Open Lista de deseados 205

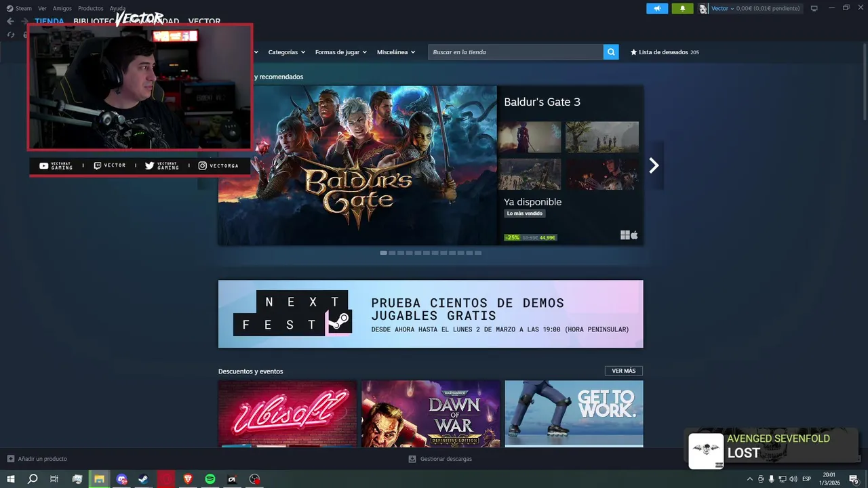coord(665,52)
